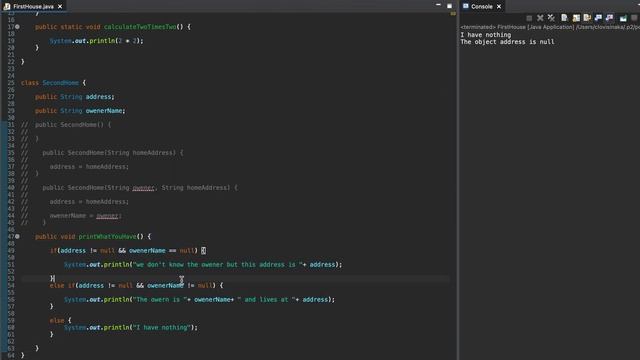Click the "I have nothing" console output line

486,35
